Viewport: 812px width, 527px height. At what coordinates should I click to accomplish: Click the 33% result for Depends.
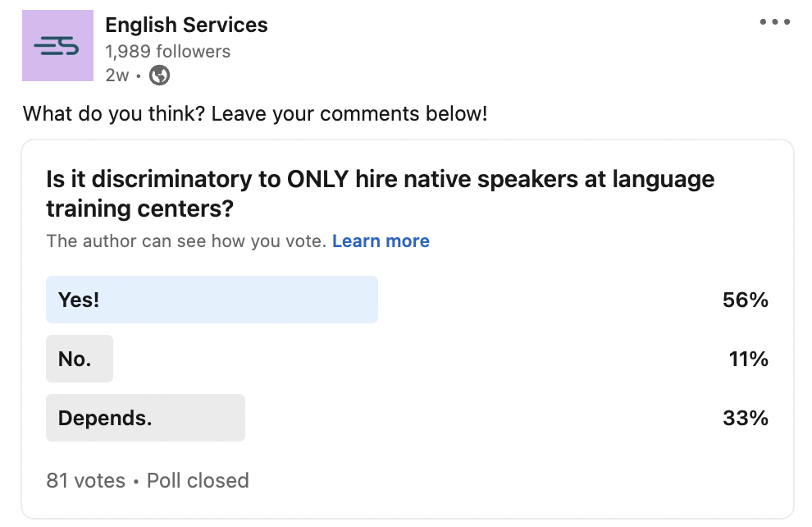point(746,418)
